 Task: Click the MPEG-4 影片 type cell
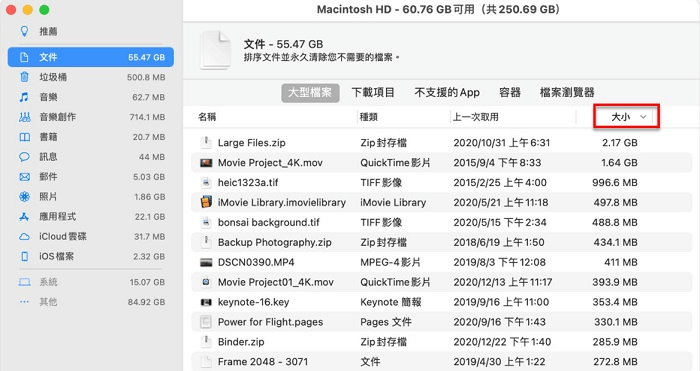point(390,262)
